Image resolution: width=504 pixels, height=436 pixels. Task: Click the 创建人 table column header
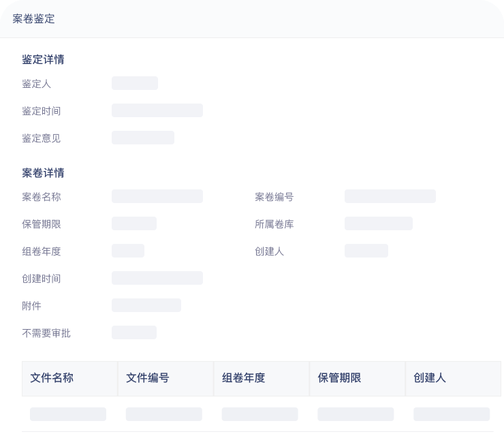coord(430,378)
